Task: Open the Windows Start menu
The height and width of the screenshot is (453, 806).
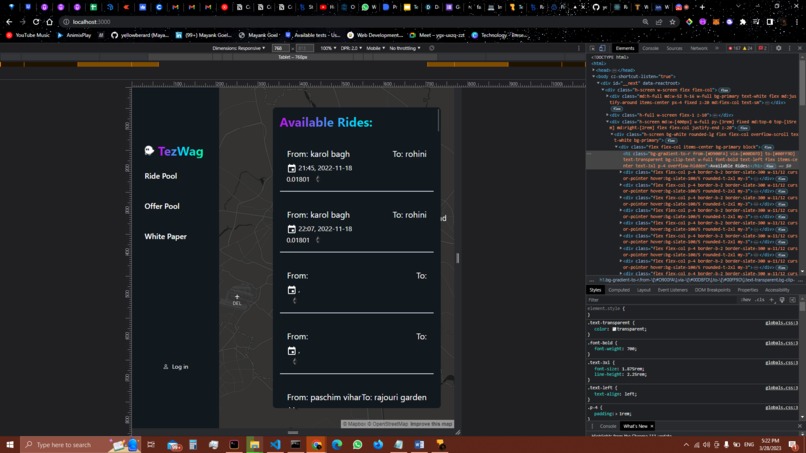Action: pos(10,445)
